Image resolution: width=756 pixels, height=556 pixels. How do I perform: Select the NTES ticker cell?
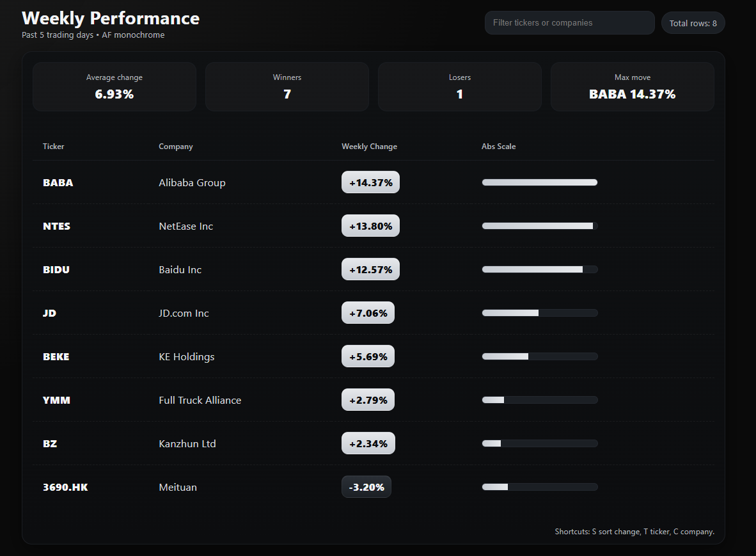point(56,226)
